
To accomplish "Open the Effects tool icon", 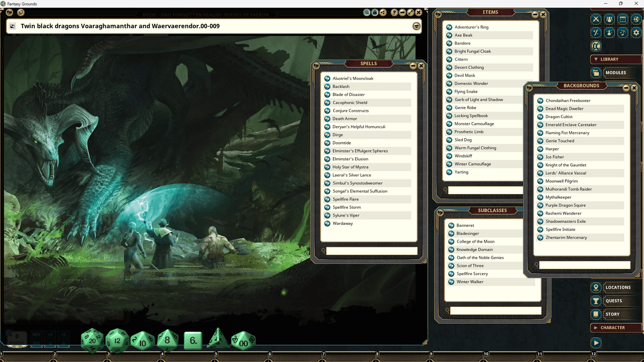I will [609, 33].
